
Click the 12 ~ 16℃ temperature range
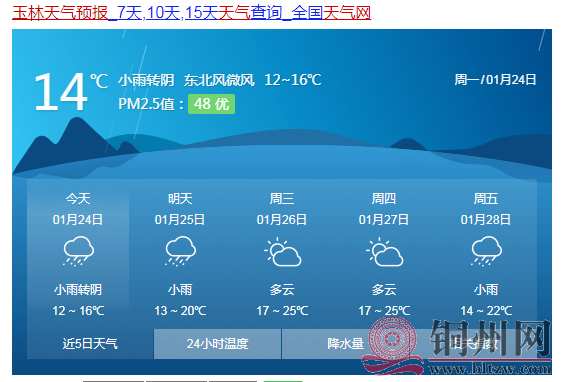[78, 310]
